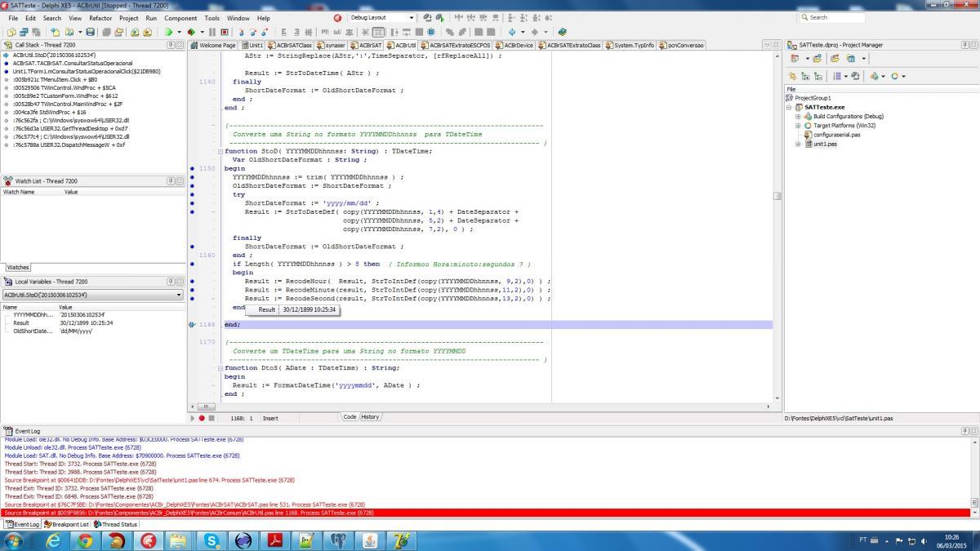The height and width of the screenshot is (551, 980).
Task: Expand Target Platforms (Win32) node
Action: pyautogui.click(x=798, y=126)
